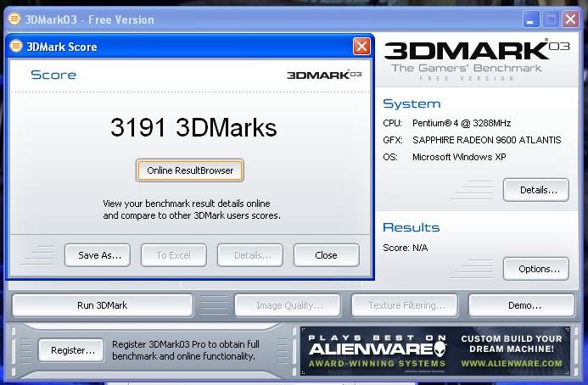Click the Run 3DMark button
The height and width of the screenshot is (385, 588).
(103, 305)
